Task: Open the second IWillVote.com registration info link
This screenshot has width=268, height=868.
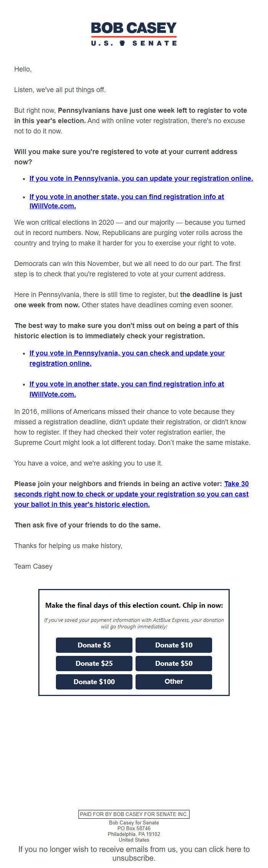Action: click(126, 389)
